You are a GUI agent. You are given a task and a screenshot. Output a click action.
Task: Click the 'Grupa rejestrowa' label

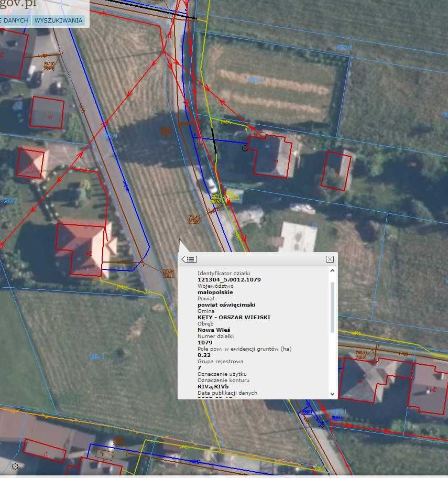tap(221, 361)
